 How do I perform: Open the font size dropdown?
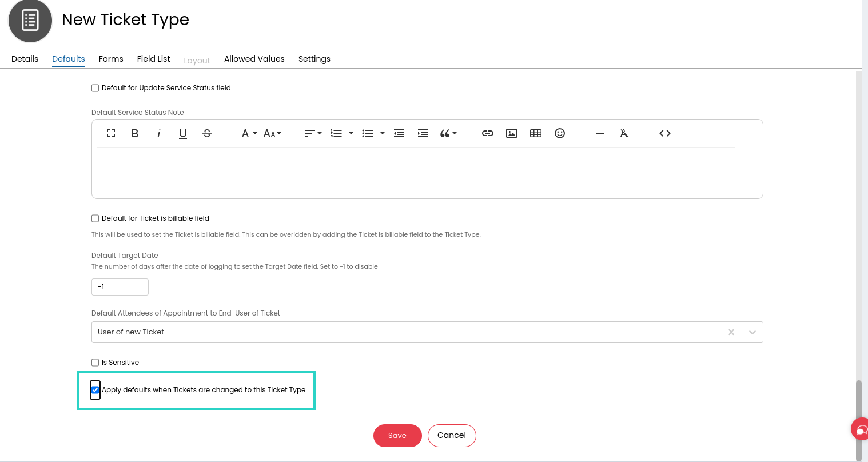pyautogui.click(x=272, y=133)
